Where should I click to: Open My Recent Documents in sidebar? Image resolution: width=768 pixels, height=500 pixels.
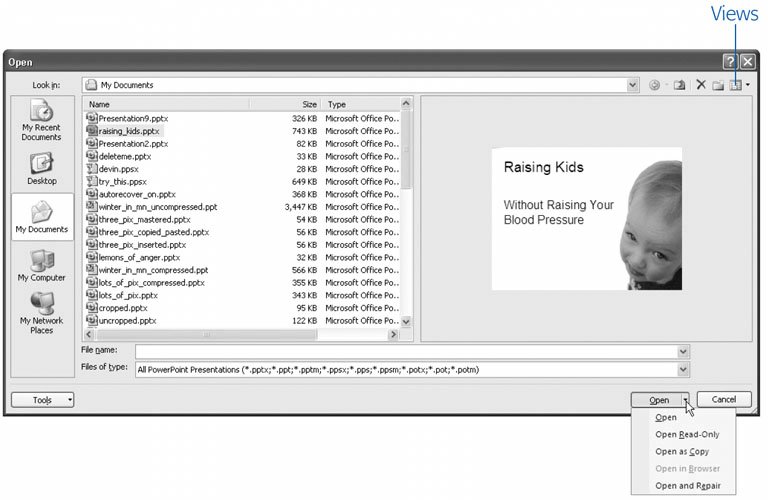[x=41, y=122]
